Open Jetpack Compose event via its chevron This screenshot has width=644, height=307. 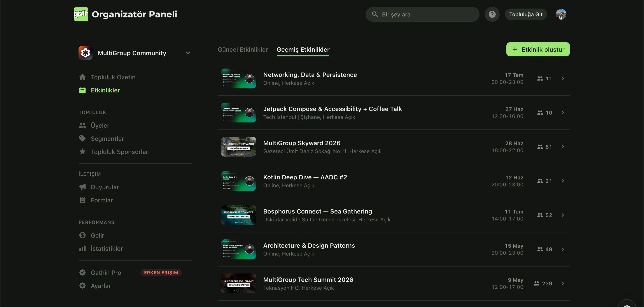click(563, 113)
